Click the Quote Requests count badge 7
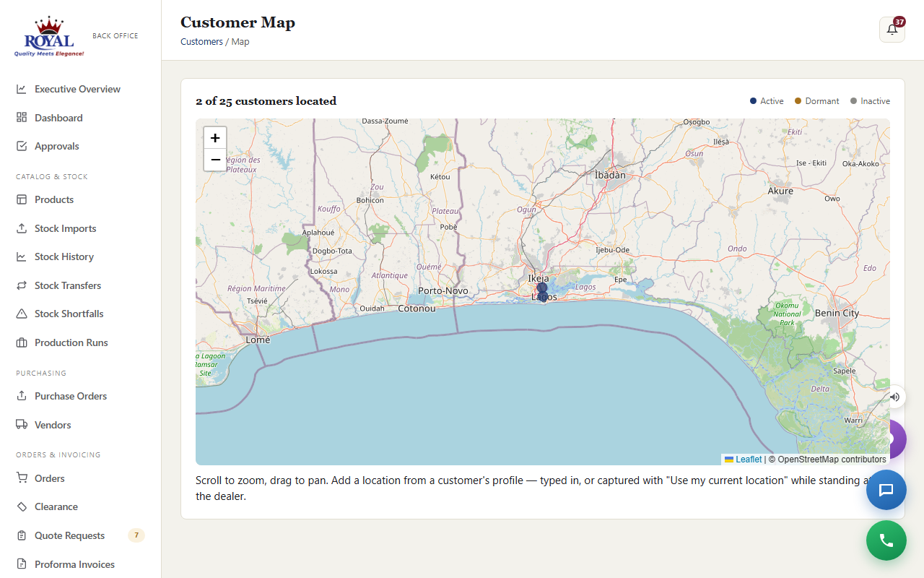924x578 pixels. click(136, 535)
